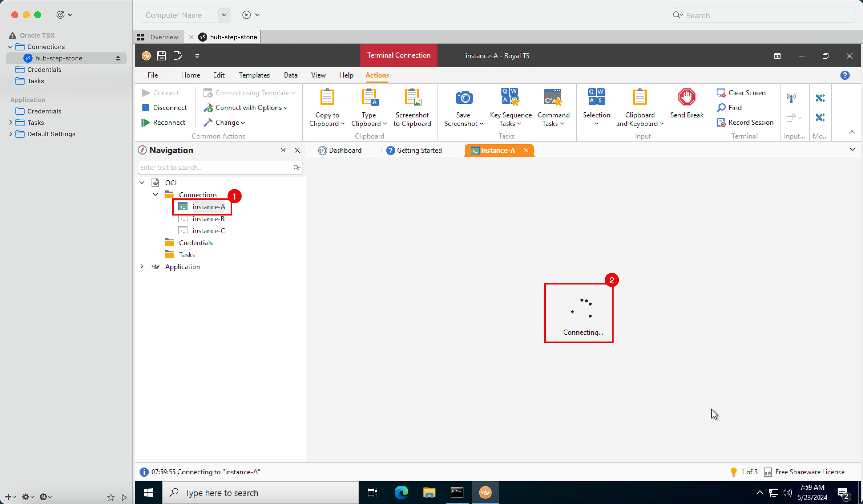Toggle pin in Navigation panel
Screen dimensions: 863x504
[x=283, y=150]
